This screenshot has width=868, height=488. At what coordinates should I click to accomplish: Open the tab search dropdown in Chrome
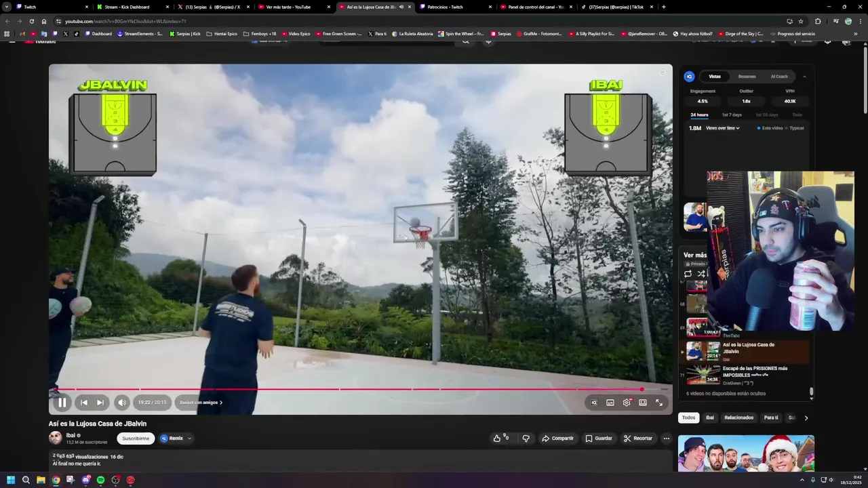coord(7,7)
